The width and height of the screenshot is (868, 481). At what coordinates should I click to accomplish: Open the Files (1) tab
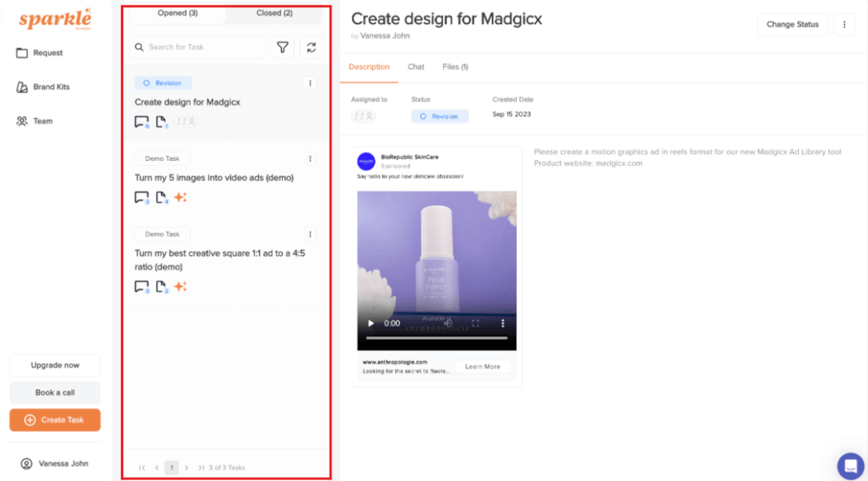point(455,67)
